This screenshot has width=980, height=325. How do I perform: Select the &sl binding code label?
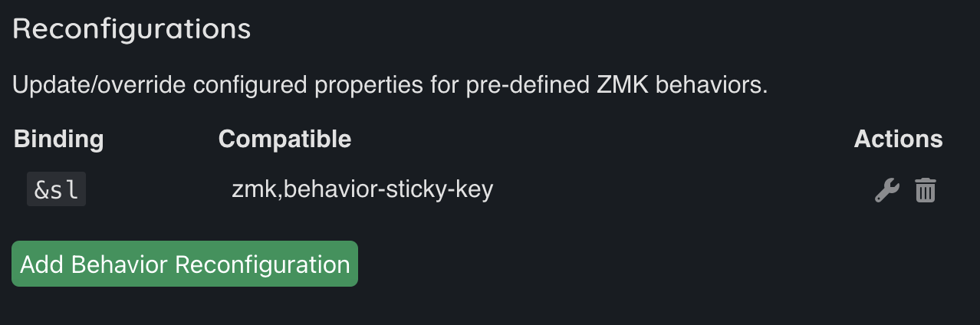(x=57, y=189)
